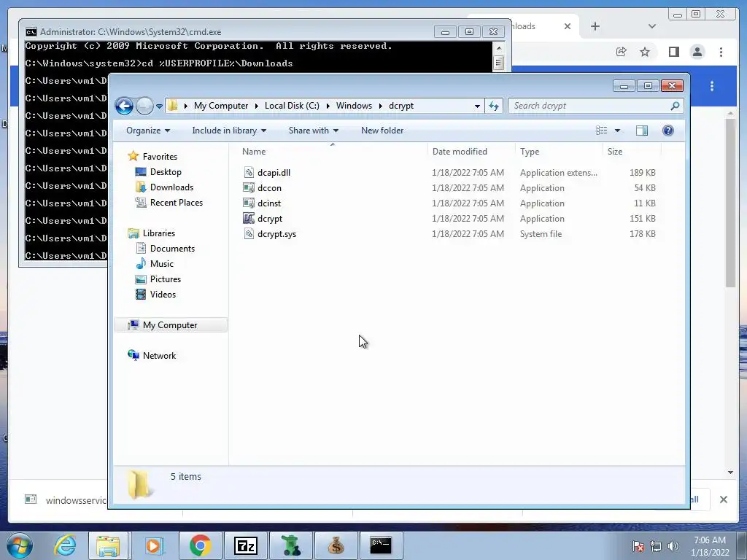Open the recent pages dropdown arrow
This screenshot has height=560, width=747.
click(159, 106)
